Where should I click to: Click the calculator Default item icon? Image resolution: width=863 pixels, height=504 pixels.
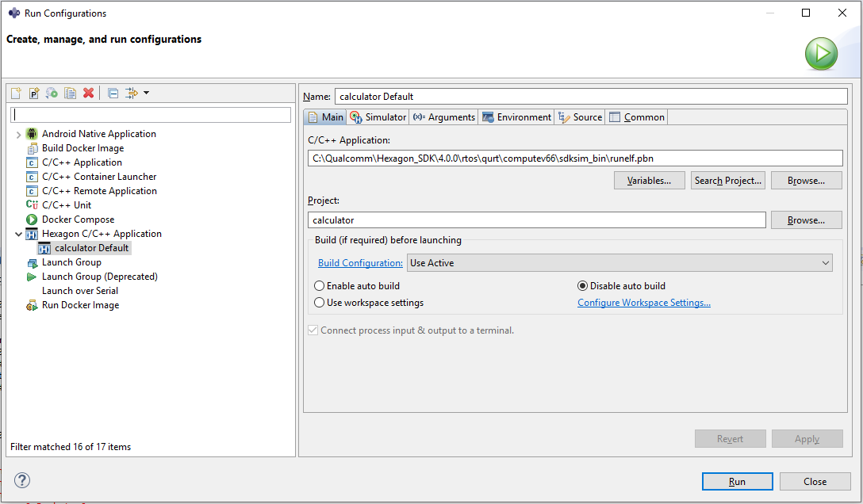pyautogui.click(x=44, y=248)
